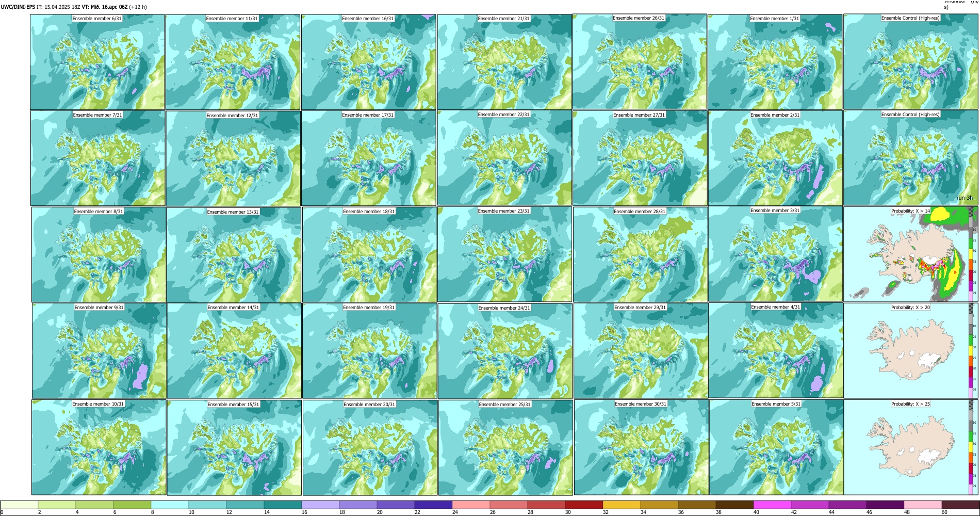Select the Ensemble member 9/31 panel
This screenshot has height=516, width=980.
(x=100, y=351)
